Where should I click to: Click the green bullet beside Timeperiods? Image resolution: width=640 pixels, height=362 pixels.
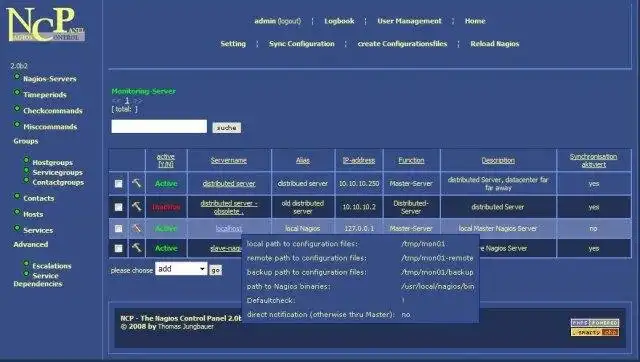pos(17,93)
